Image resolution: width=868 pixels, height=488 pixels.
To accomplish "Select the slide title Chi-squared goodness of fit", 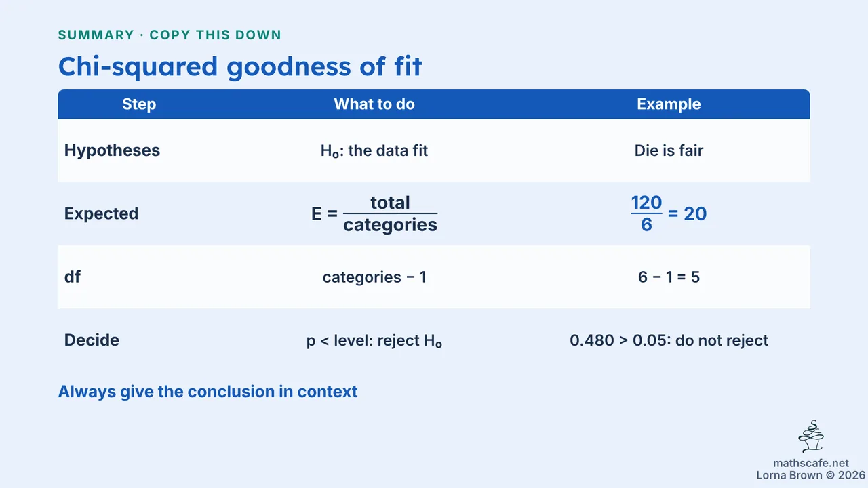I will coord(240,66).
